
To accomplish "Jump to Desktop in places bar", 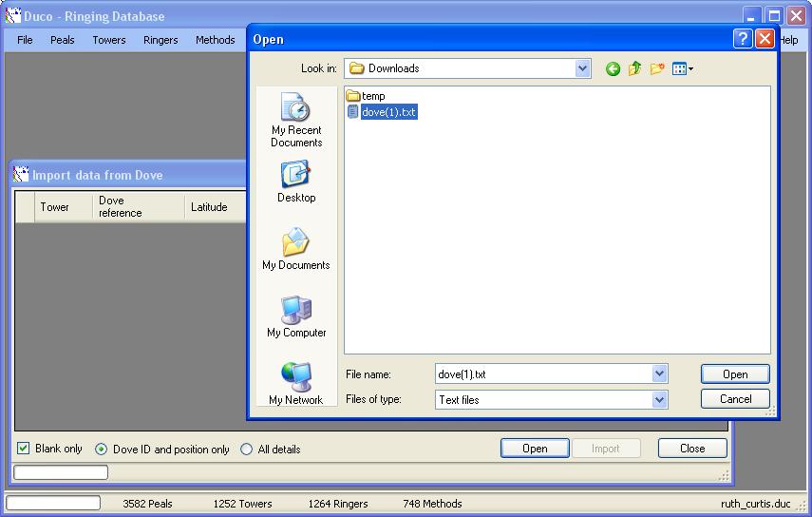I will pyautogui.click(x=296, y=182).
